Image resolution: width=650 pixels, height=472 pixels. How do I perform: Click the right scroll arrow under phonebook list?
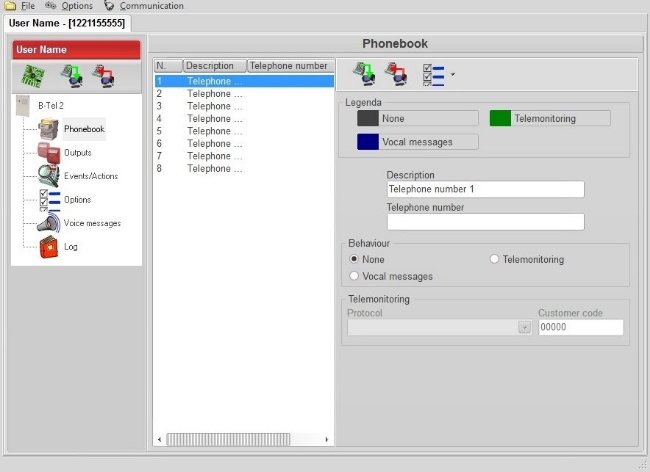tap(327, 439)
